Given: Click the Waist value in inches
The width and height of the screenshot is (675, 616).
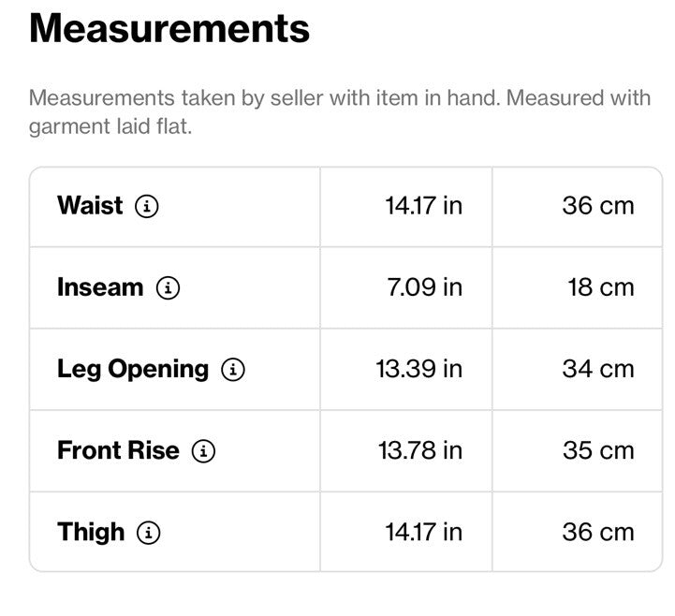Looking at the screenshot, I should click(423, 206).
